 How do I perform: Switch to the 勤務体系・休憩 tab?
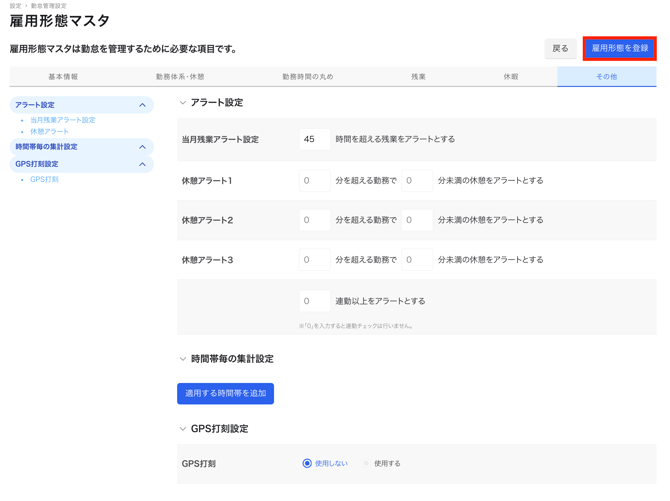point(180,77)
